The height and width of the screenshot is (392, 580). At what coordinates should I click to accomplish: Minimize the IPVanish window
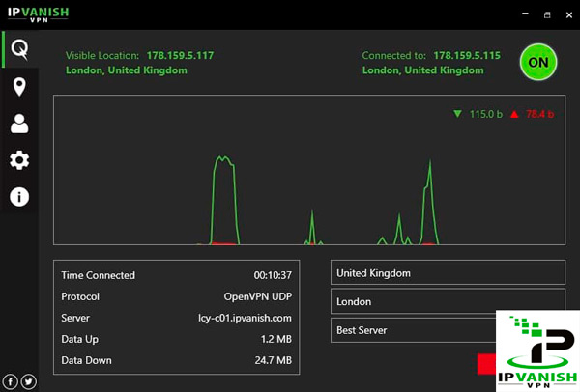(525, 14)
